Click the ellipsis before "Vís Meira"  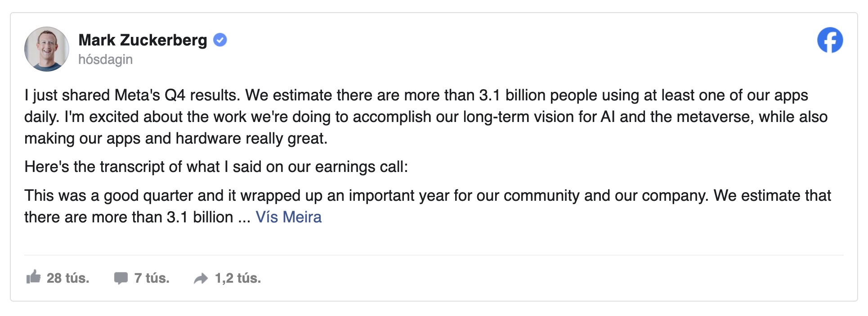[x=244, y=219]
